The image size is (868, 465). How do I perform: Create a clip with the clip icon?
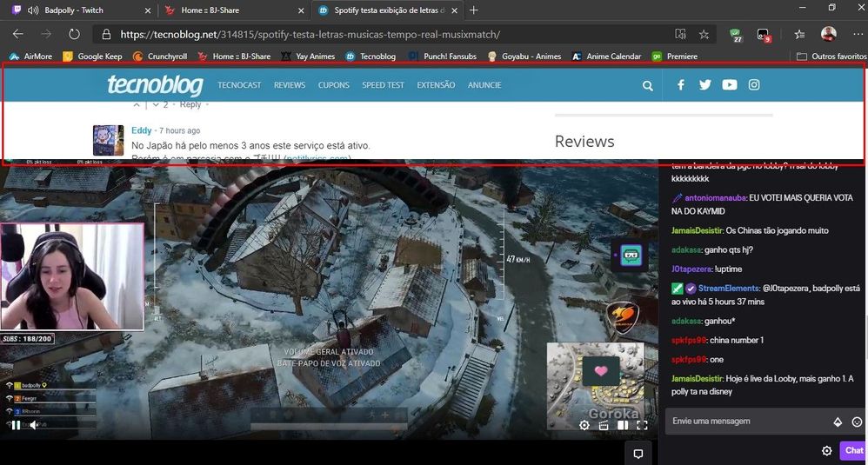point(604,425)
